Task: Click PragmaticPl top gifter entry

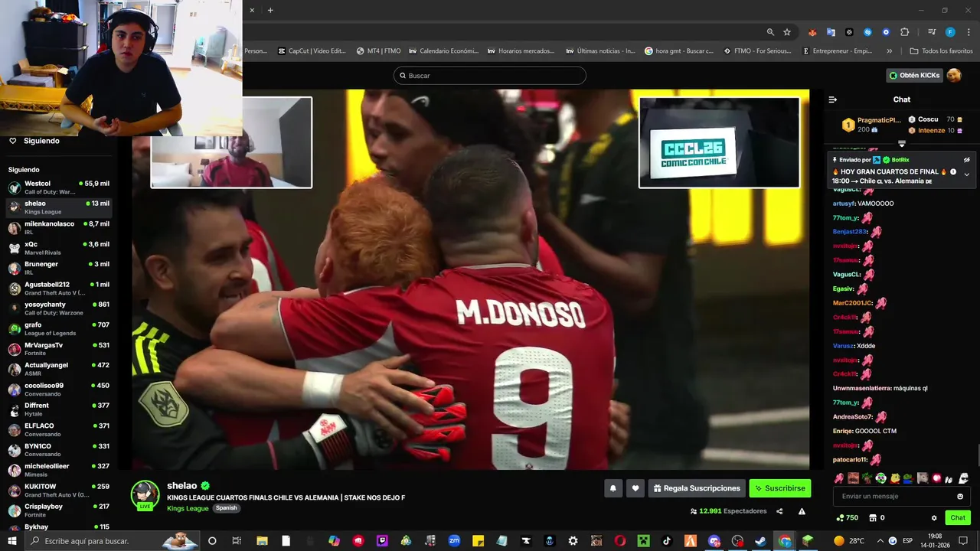Action: 871,125
